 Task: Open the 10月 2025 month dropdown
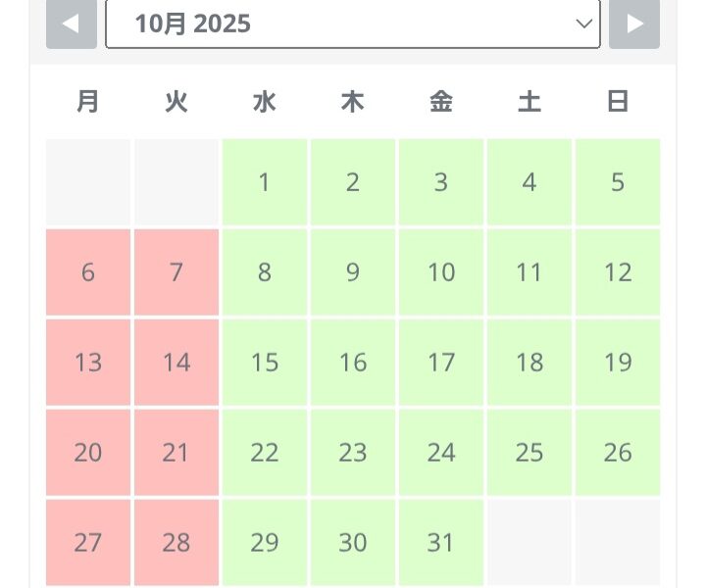[x=353, y=24]
